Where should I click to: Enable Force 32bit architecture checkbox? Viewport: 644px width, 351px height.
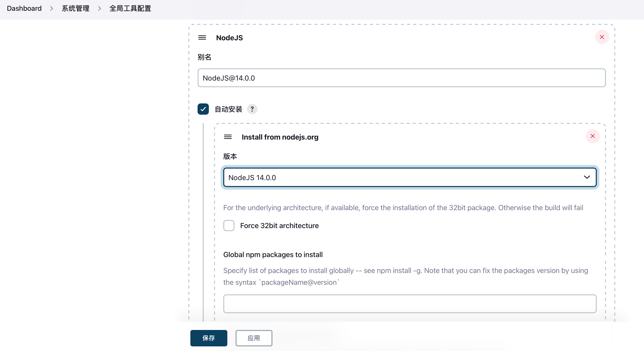pos(229,226)
